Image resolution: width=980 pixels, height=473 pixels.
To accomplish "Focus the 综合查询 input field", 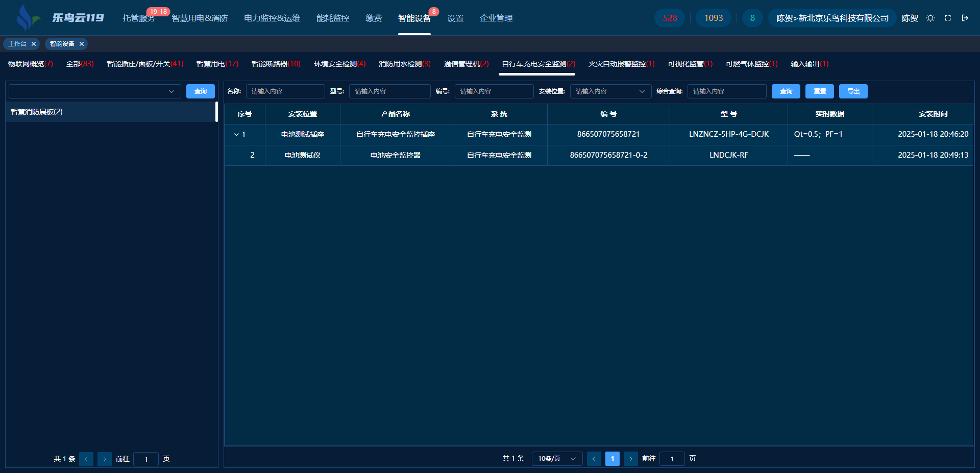I will [x=727, y=91].
